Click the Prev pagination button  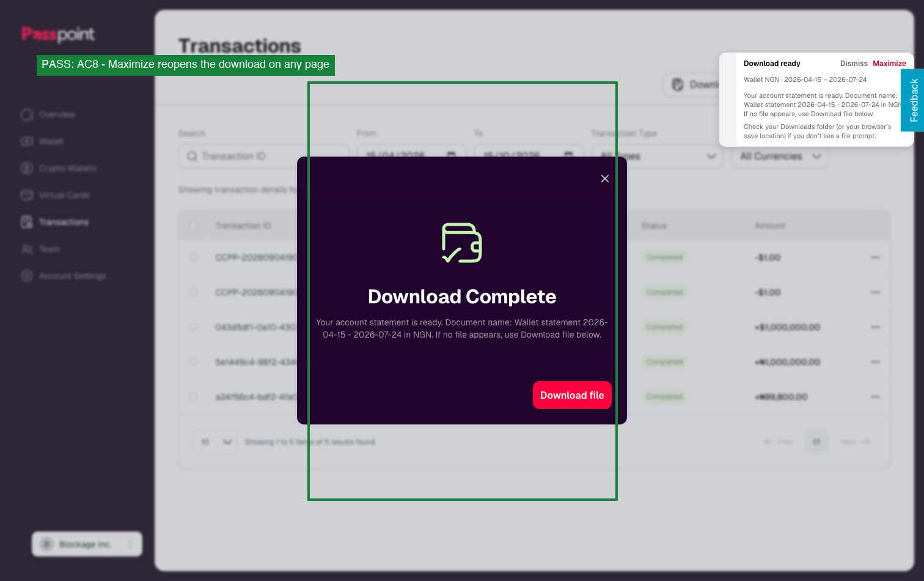pos(778,442)
